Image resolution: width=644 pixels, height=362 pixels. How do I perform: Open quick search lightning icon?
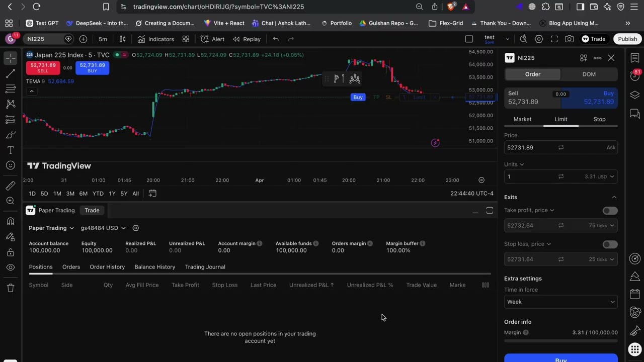click(524, 39)
